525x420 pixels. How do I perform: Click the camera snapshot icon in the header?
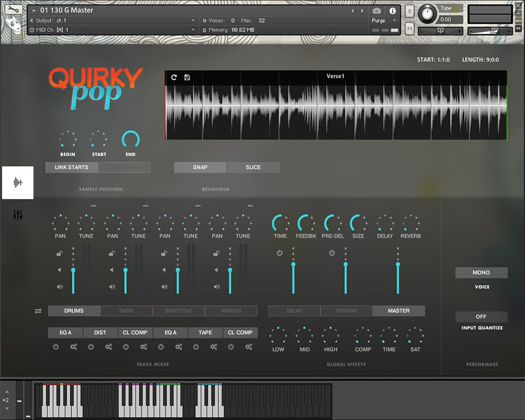point(376,11)
